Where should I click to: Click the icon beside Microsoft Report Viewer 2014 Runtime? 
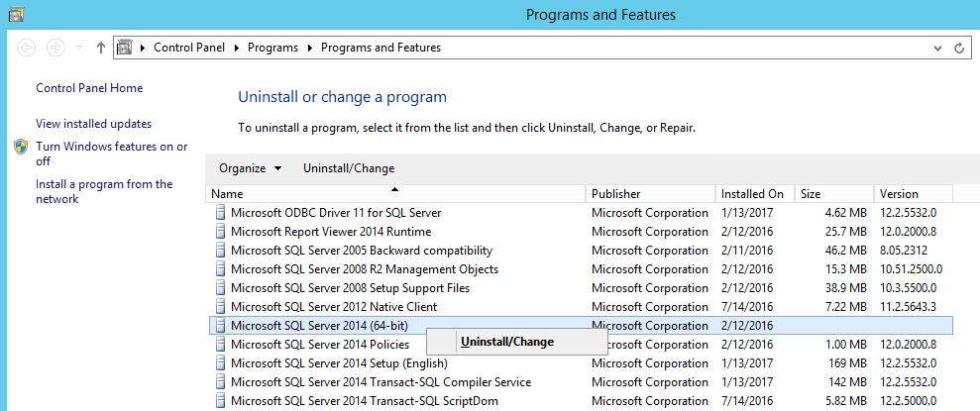220,232
